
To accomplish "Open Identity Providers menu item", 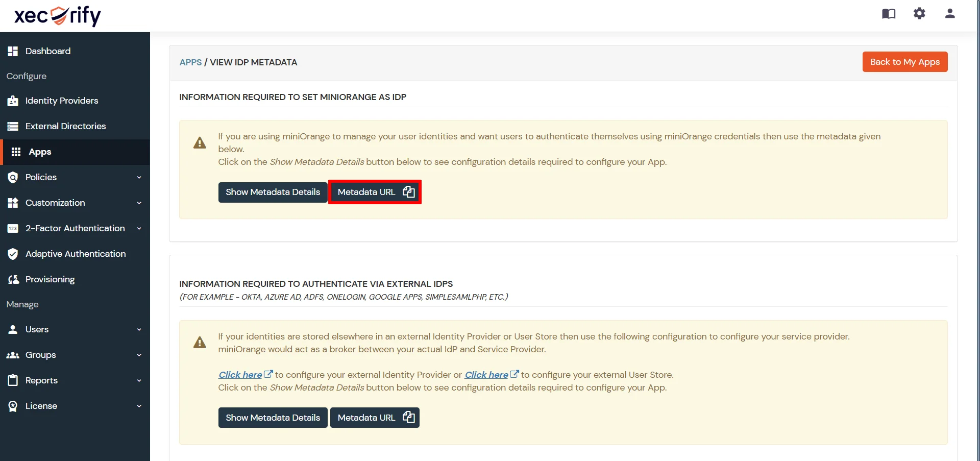I will click(75, 101).
